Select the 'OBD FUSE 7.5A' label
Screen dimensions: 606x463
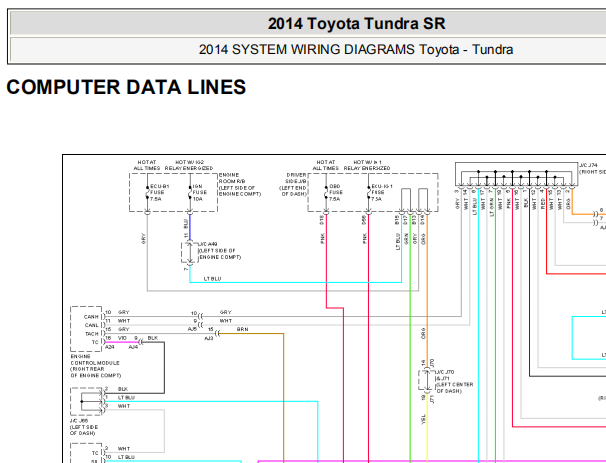click(335, 192)
